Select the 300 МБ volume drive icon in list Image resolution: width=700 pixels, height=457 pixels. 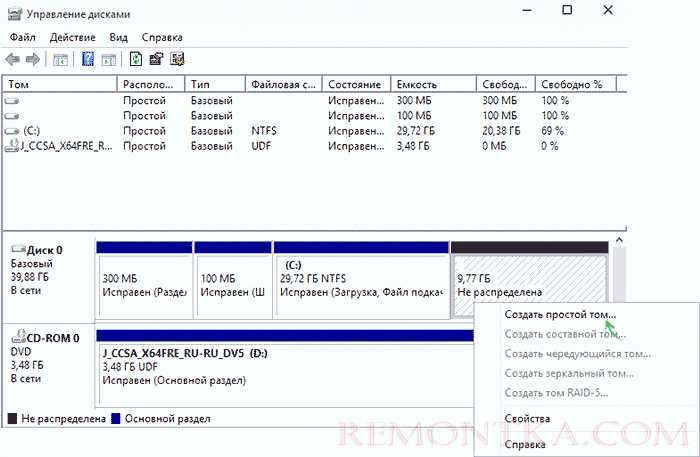(12, 101)
